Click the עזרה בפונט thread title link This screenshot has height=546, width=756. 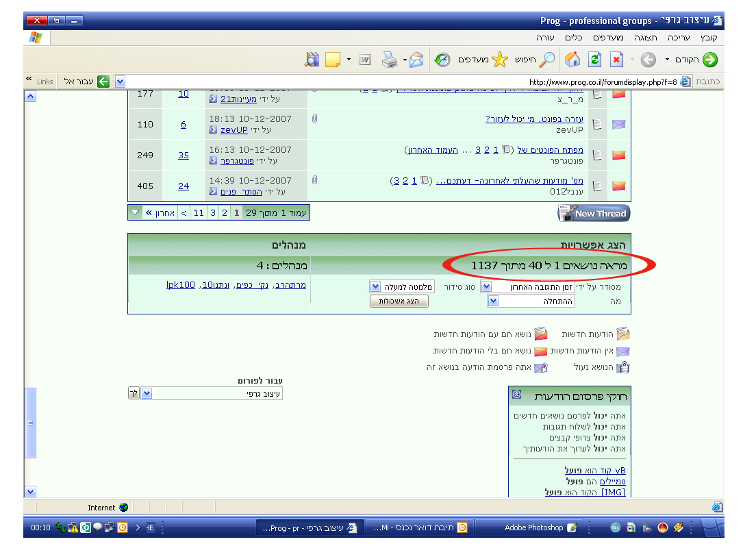tap(534, 119)
